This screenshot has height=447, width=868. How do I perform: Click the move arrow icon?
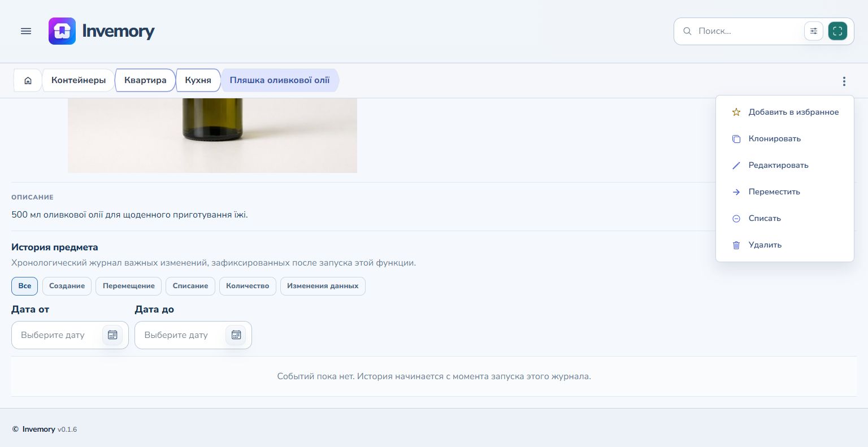click(x=736, y=192)
